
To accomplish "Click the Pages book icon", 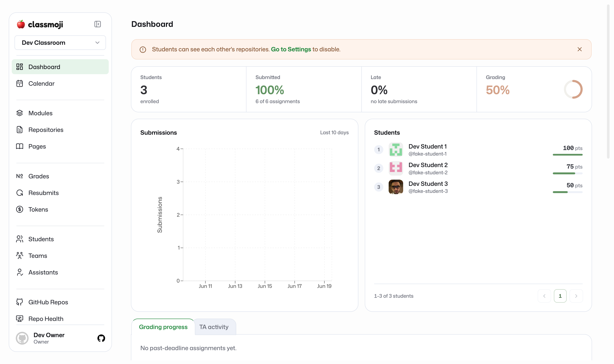I will tap(20, 146).
